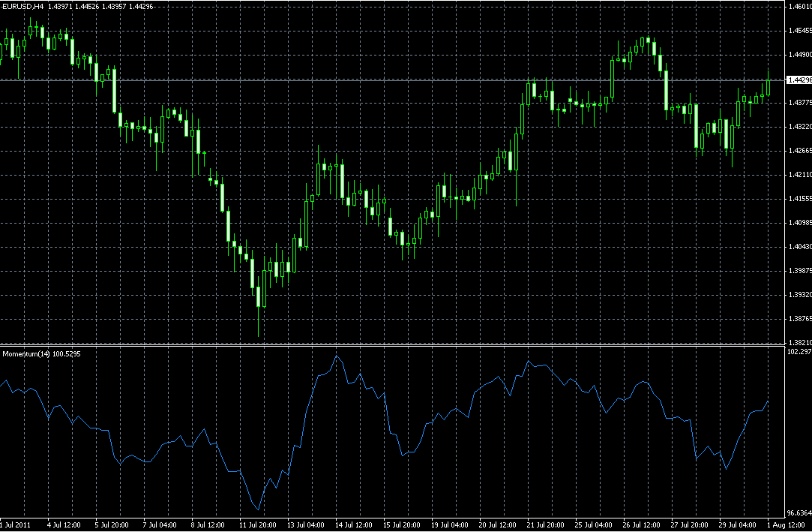This screenshot has width=812, height=532.
Task: Click the 1.45455 price axis label
Action: (799, 31)
